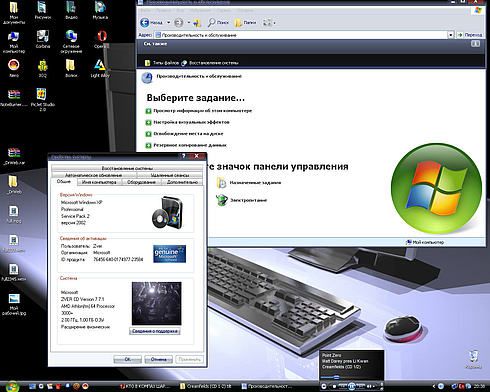Toggle the Folders (Папки) pane button
Image resolution: width=490 pixels, height=392 pixels.
click(x=246, y=23)
